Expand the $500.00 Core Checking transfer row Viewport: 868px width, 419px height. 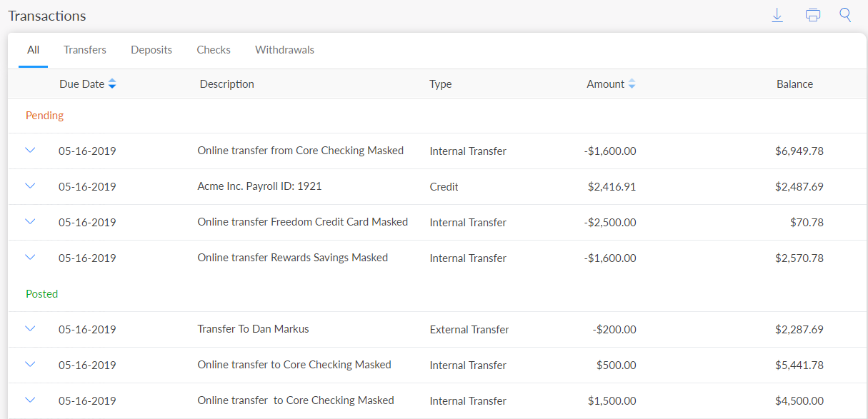tap(30, 365)
